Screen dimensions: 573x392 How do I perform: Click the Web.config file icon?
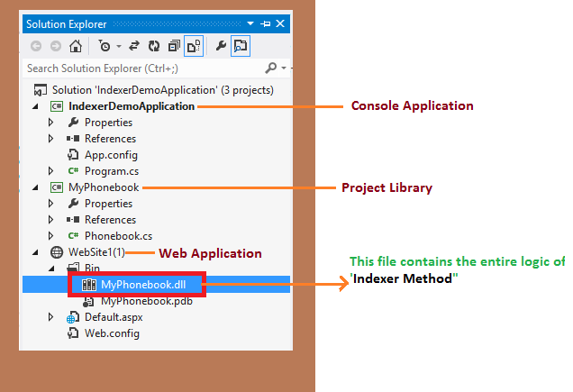click(73, 333)
